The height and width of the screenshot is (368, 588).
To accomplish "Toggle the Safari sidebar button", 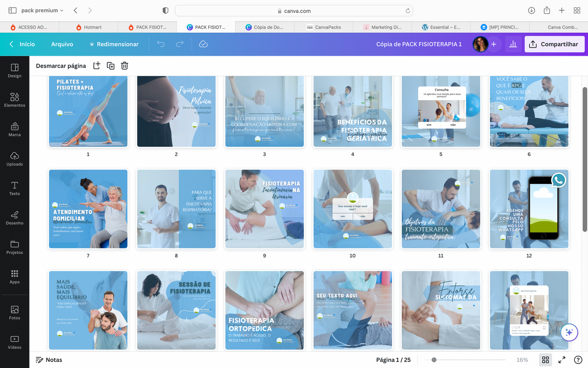I will 12,10.
